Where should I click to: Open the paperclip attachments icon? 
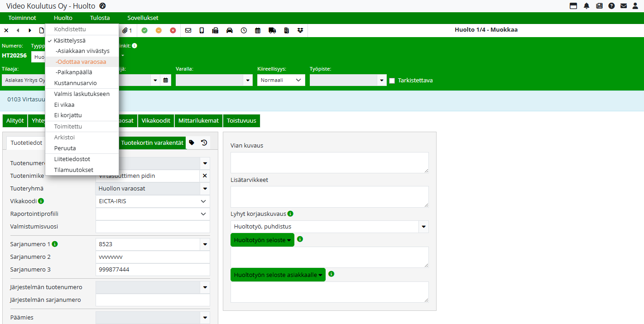pyautogui.click(x=126, y=30)
